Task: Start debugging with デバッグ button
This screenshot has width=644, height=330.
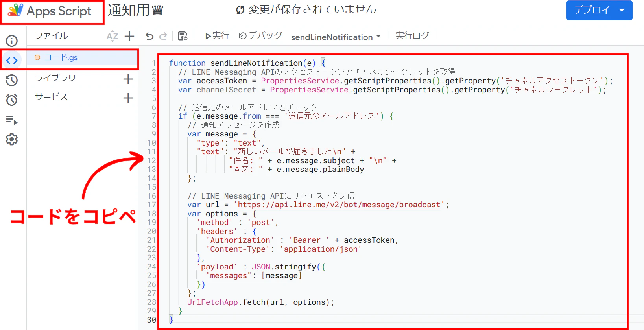Action: tap(261, 36)
